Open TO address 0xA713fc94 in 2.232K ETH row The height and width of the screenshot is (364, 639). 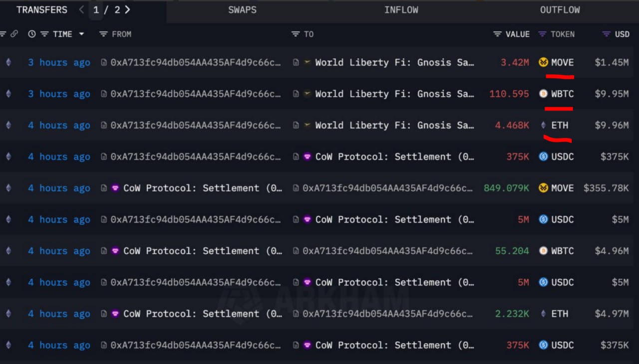click(387, 314)
